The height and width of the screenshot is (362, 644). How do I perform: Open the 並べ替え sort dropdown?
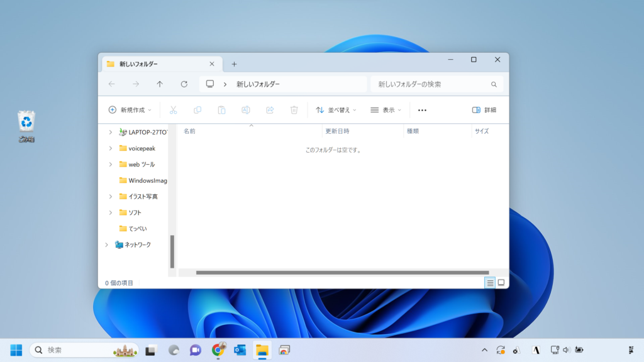point(336,110)
